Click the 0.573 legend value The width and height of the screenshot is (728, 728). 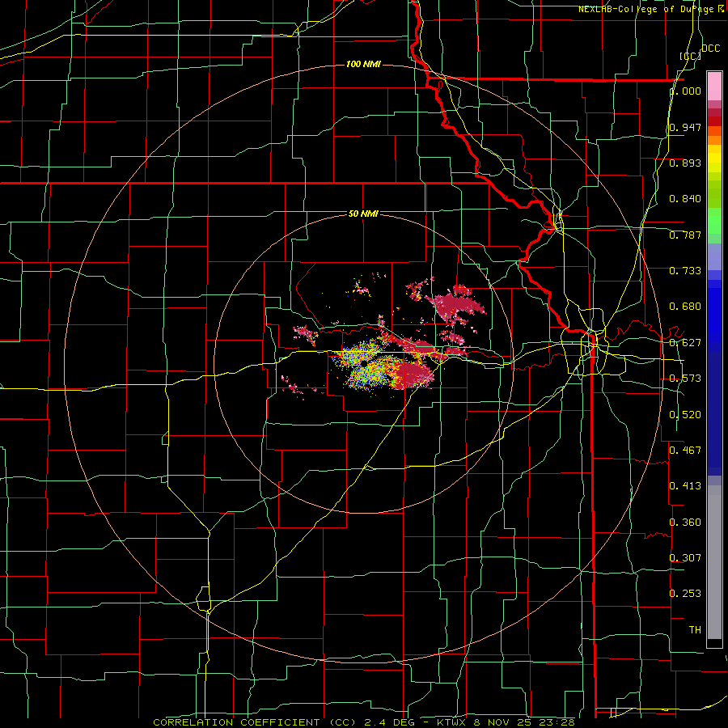[685, 379]
